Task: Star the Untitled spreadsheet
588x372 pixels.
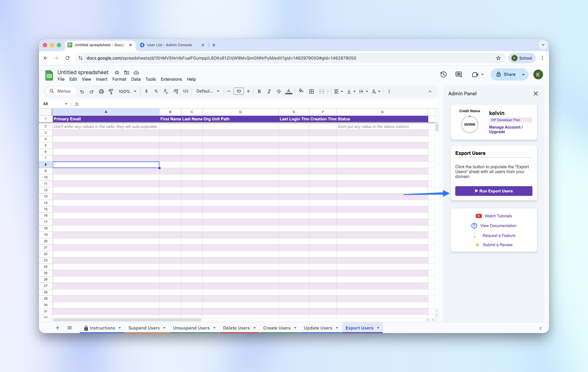Action: tap(117, 72)
